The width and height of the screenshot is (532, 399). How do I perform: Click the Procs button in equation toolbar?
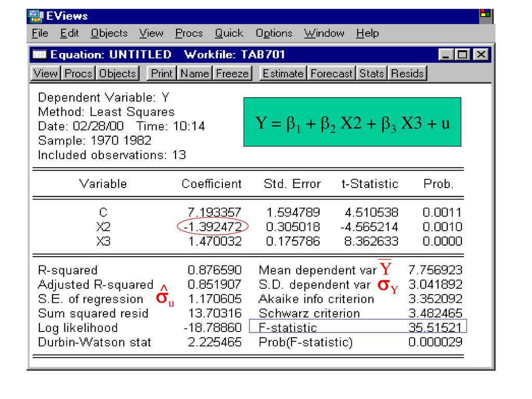pos(78,73)
